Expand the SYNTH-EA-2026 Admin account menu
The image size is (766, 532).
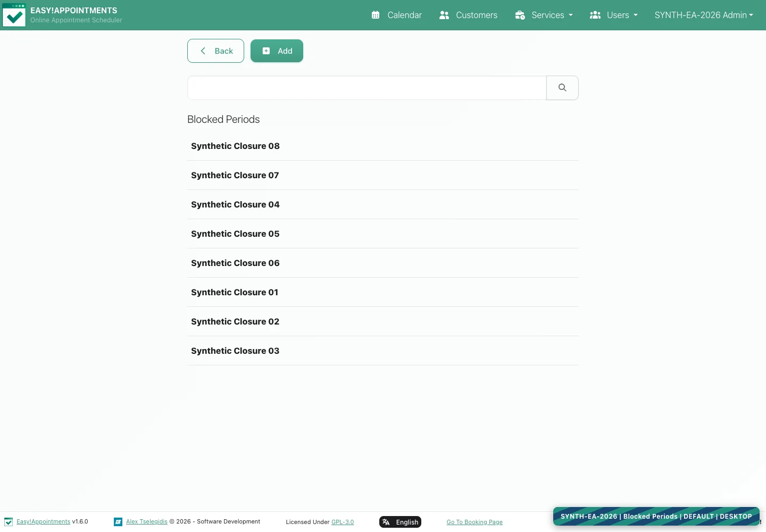tap(704, 15)
